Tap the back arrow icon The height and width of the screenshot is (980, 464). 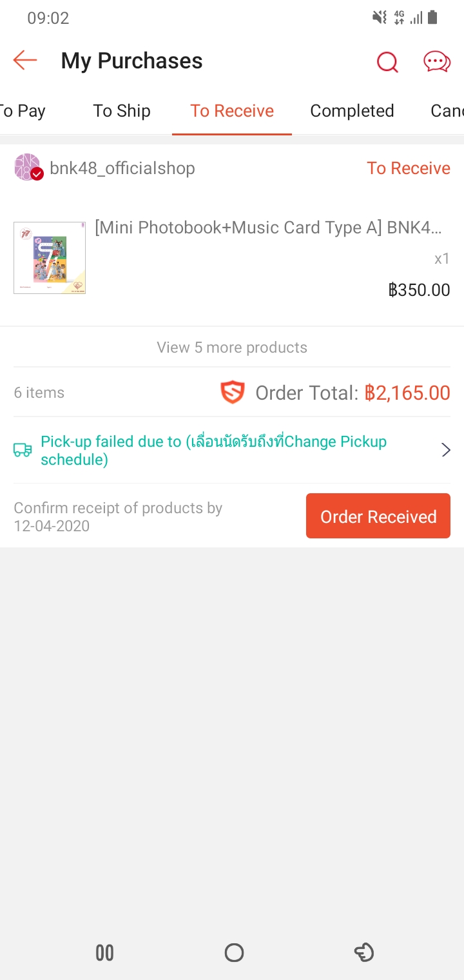coord(25,61)
